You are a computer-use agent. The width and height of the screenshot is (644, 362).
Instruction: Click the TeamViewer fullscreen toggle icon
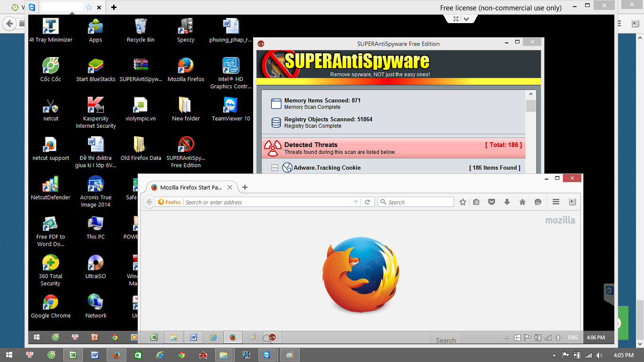pos(455,19)
